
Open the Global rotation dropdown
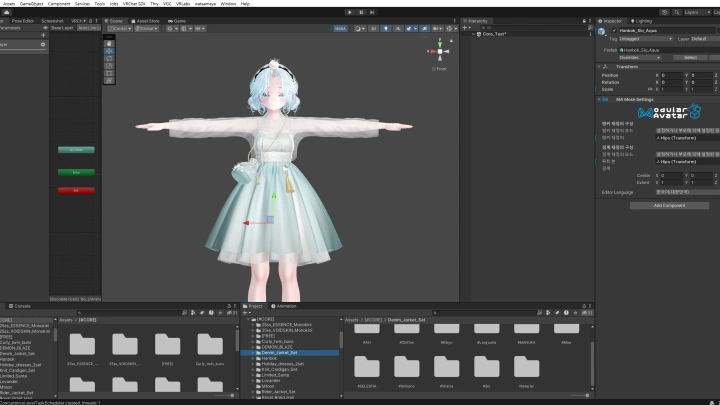(x=146, y=28)
